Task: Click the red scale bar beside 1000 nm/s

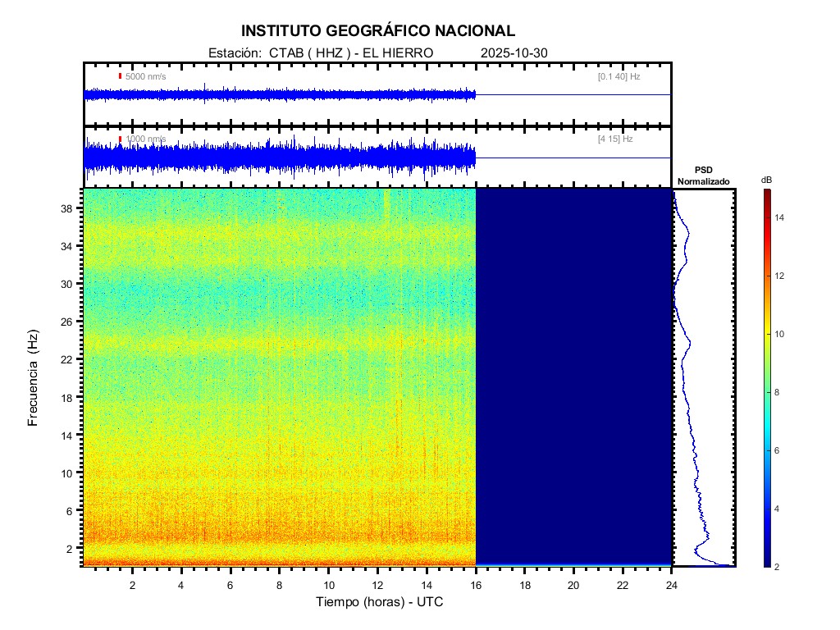Action: [120, 139]
